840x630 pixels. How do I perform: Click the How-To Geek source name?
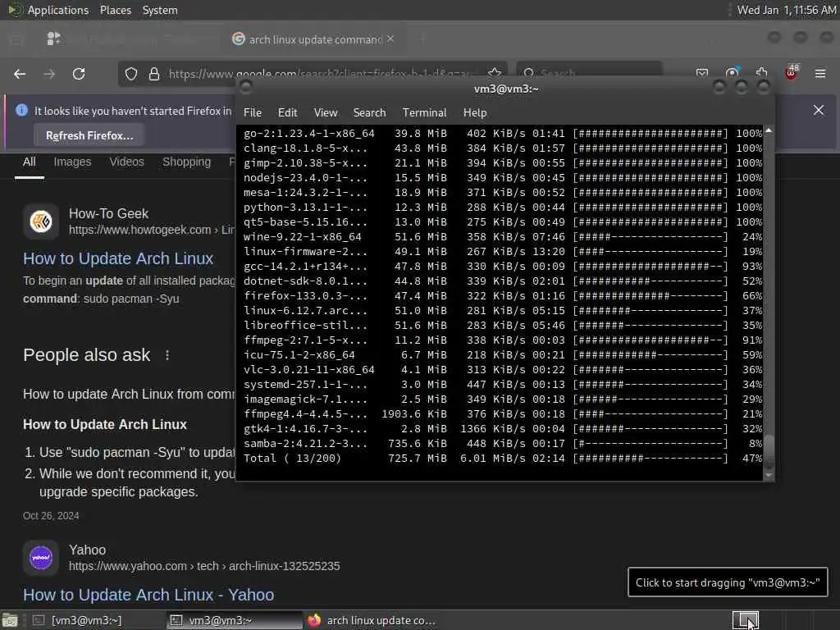pyautogui.click(x=108, y=213)
